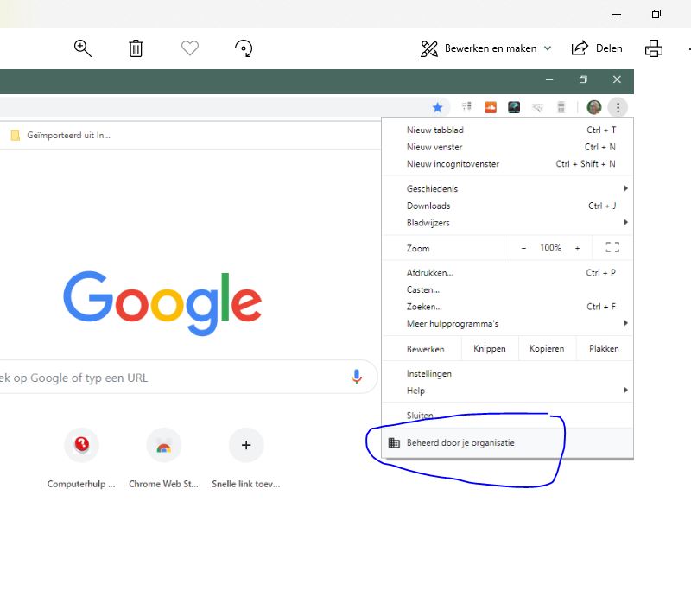
Task: Click the dark teal extension icon
Action: (514, 107)
